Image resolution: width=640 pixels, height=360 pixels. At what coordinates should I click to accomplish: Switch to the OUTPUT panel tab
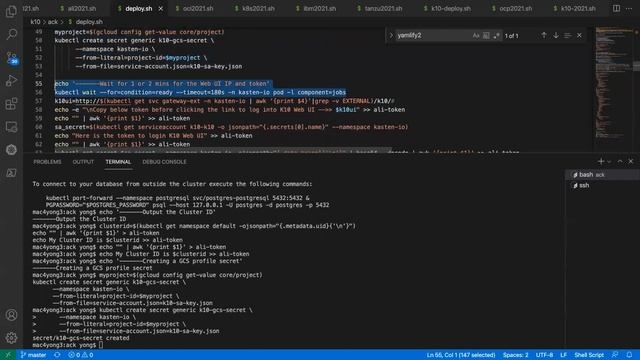(83, 162)
